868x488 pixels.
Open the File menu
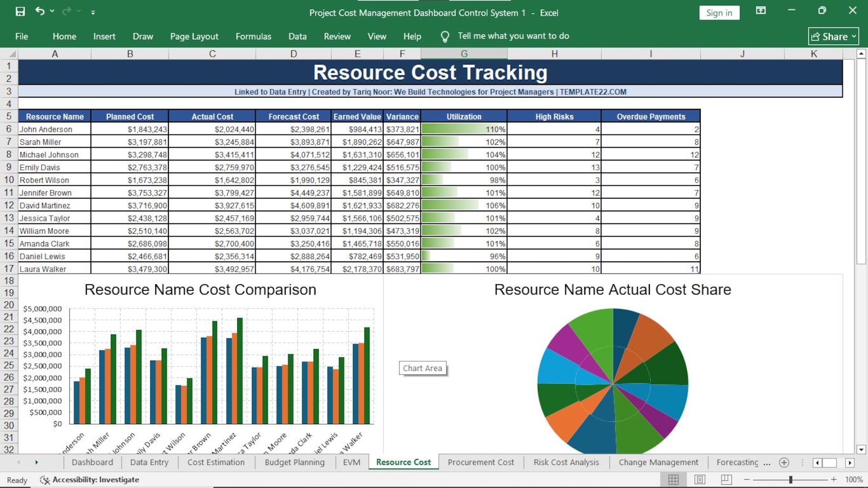22,36
